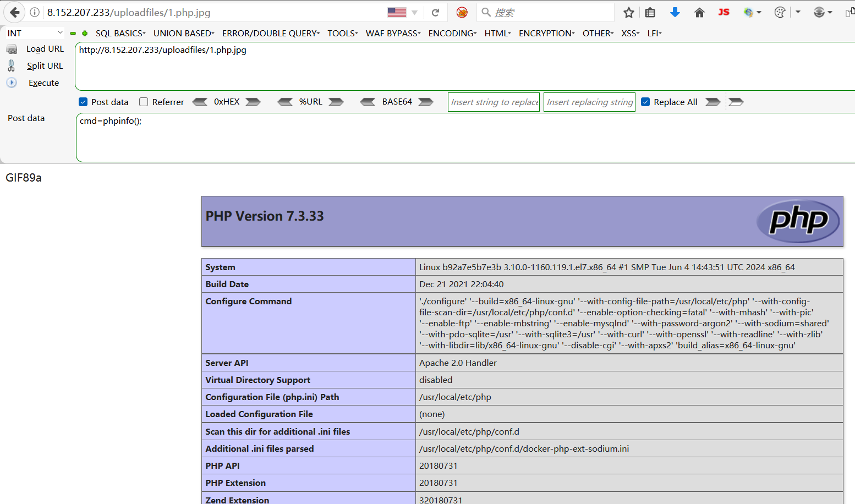Focus the 'Insert replacing string' field
The width and height of the screenshot is (855, 504).
[589, 102]
